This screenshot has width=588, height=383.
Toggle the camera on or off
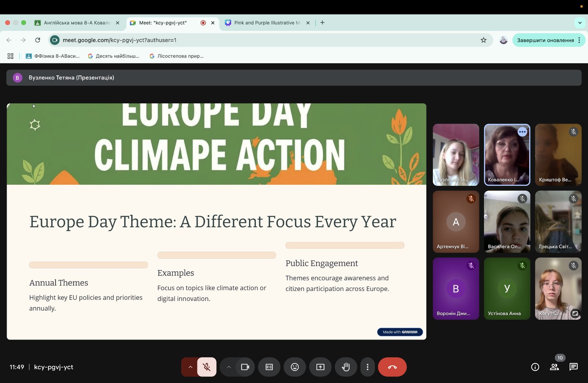click(245, 367)
